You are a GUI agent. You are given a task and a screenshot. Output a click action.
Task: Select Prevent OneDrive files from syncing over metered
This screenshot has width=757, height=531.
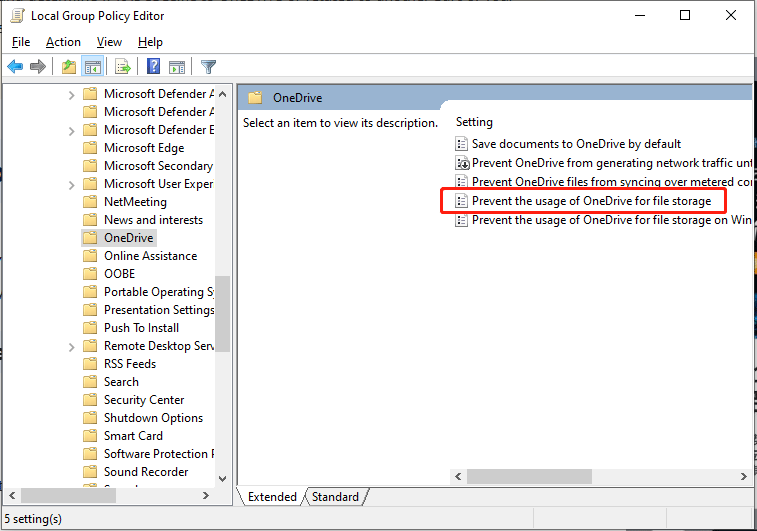click(612, 182)
